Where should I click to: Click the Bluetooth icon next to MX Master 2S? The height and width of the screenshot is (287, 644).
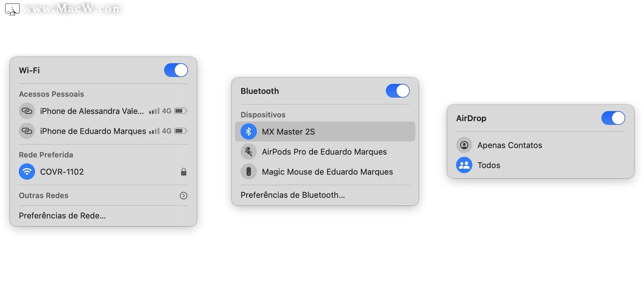tap(249, 131)
